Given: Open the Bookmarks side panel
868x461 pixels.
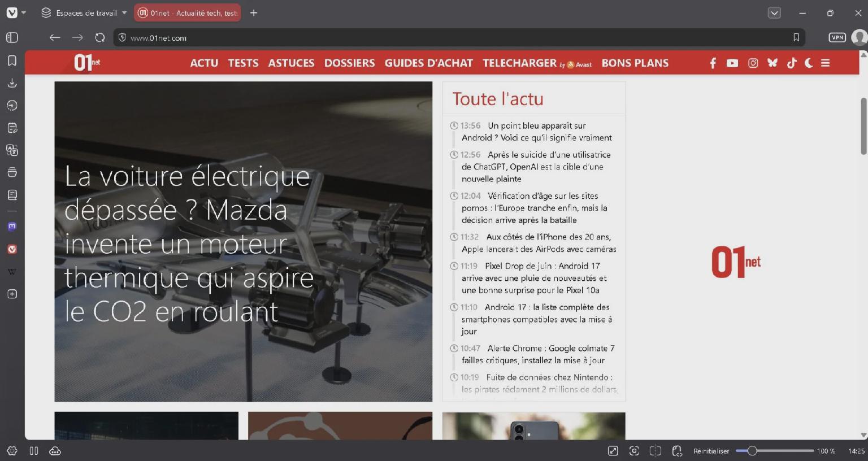Looking at the screenshot, I should 12,60.
